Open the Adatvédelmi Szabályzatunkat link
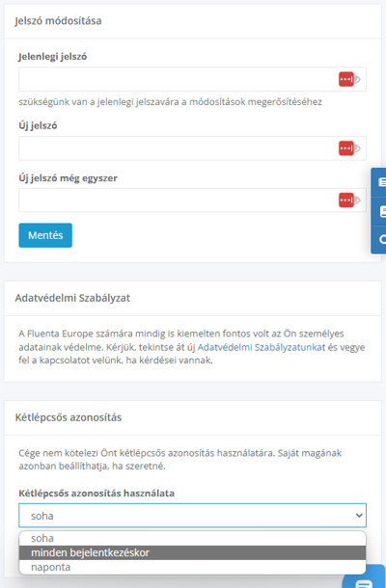The width and height of the screenshot is (386, 588). click(262, 347)
